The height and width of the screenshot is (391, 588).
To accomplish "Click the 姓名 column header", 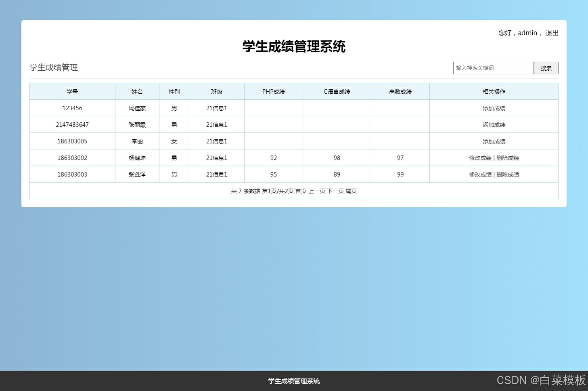I will (137, 92).
